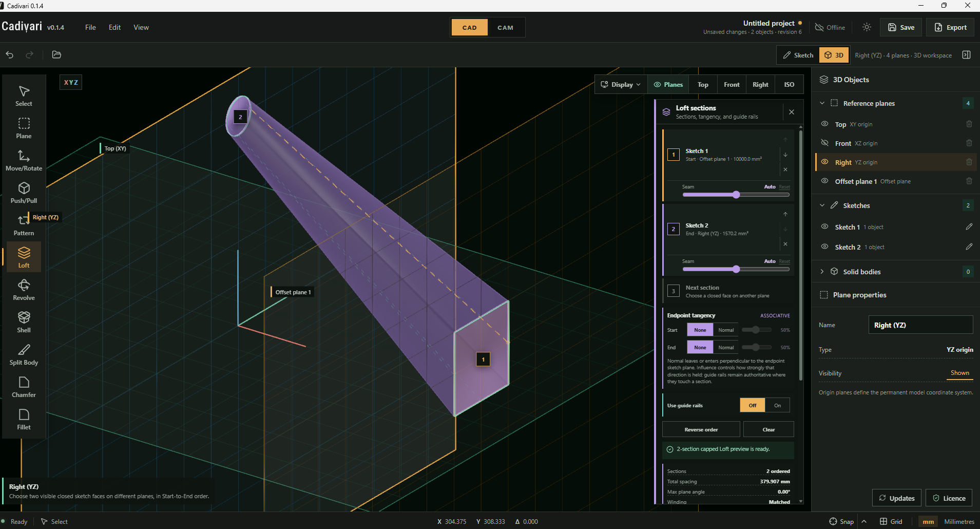Remove Sketch 2 from loft sections
The height and width of the screenshot is (529, 980).
785,244
